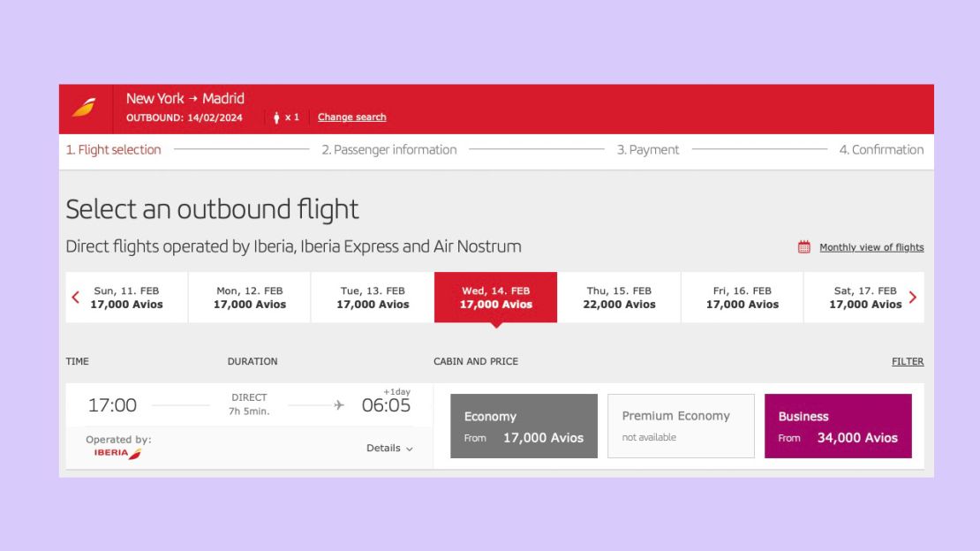Click Premium Economy not available box
The width and height of the screenshot is (980, 551).
pyautogui.click(x=681, y=426)
